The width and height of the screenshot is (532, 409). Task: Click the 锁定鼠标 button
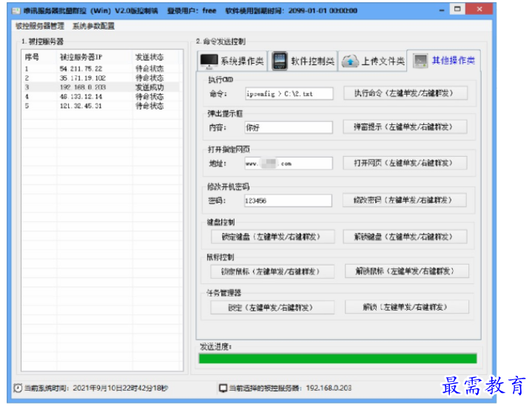272,271
